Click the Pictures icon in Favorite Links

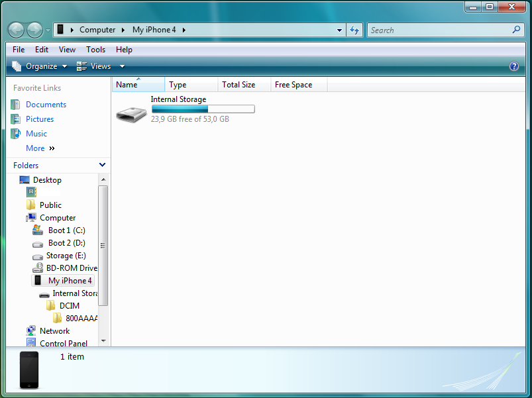16,119
